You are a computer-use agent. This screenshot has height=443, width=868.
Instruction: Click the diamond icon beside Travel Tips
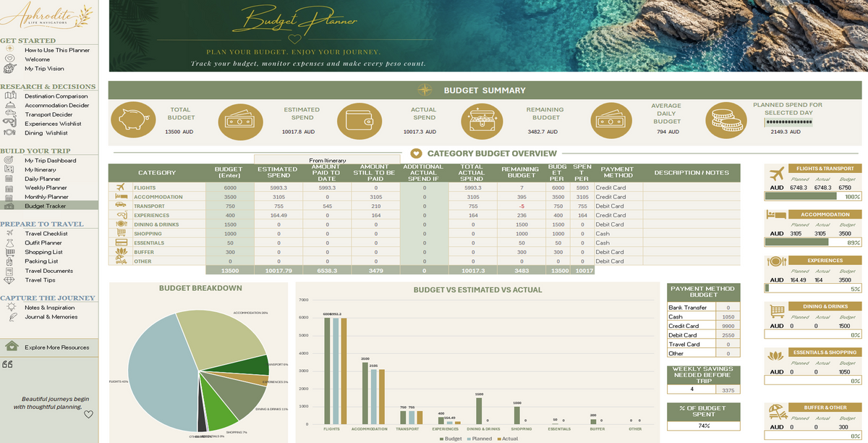tap(9, 280)
